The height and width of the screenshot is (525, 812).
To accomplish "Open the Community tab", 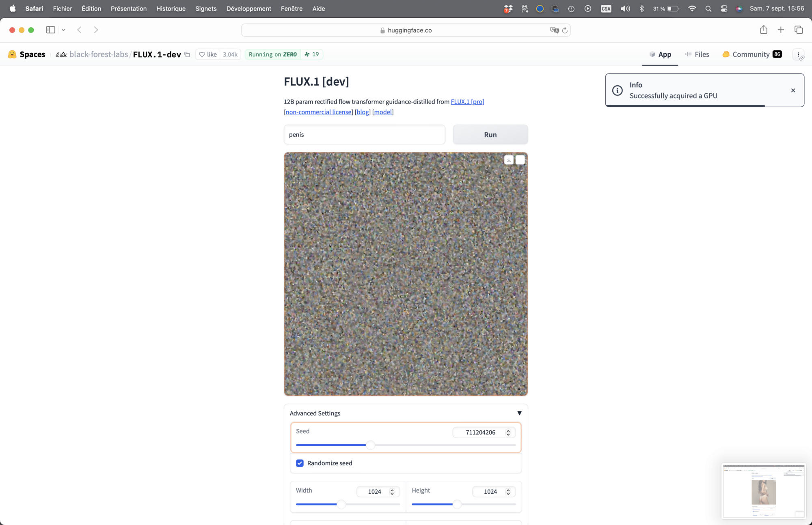I will click(751, 54).
